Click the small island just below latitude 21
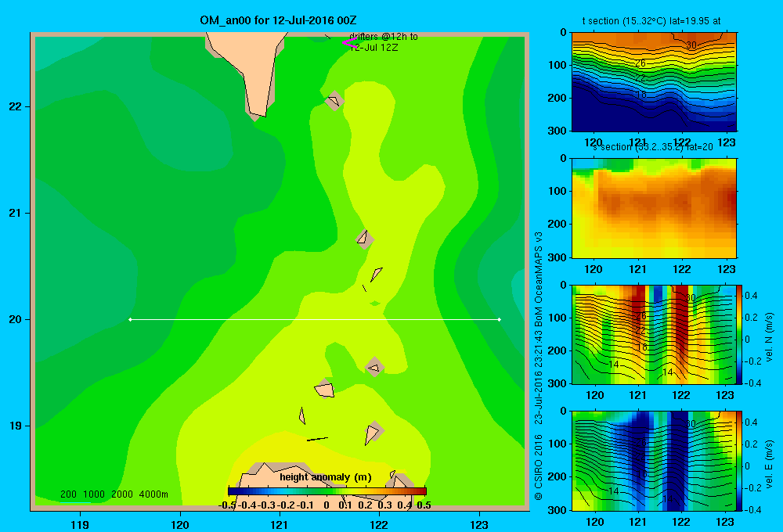 click(364, 239)
